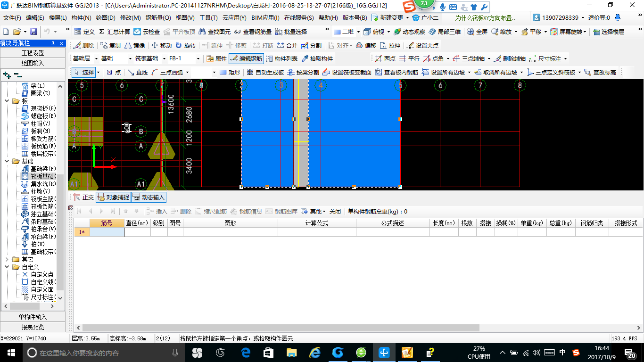Expand the 其它 tree folder
This screenshot has width=644, height=362.
point(7,259)
